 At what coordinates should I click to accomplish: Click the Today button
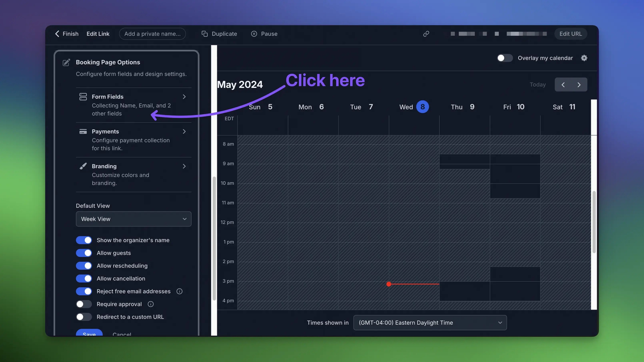537,85
